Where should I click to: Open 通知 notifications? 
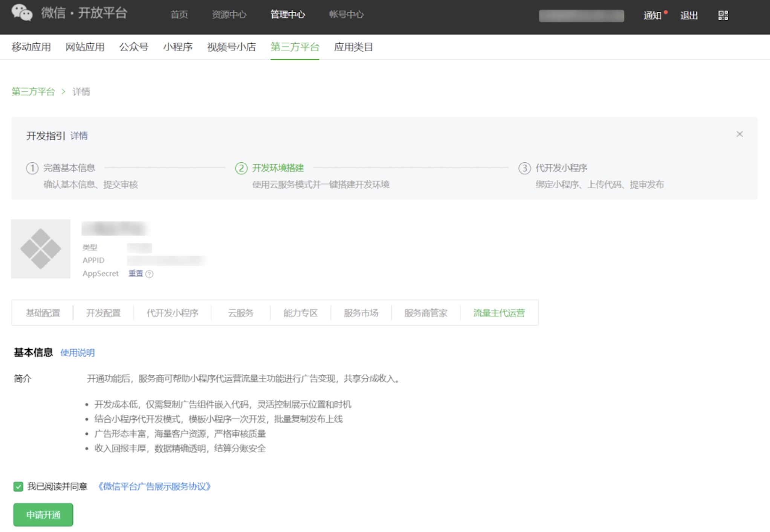652,15
